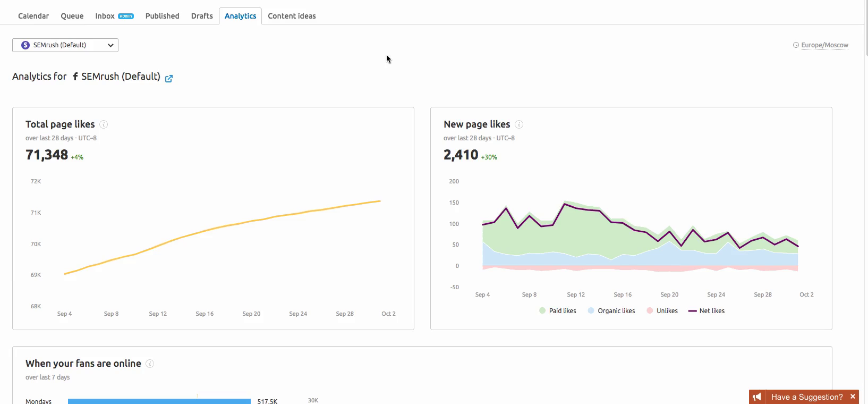Open the Content ideas tab
This screenshot has width=868, height=404.
pyautogui.click(x=292, y=16)
